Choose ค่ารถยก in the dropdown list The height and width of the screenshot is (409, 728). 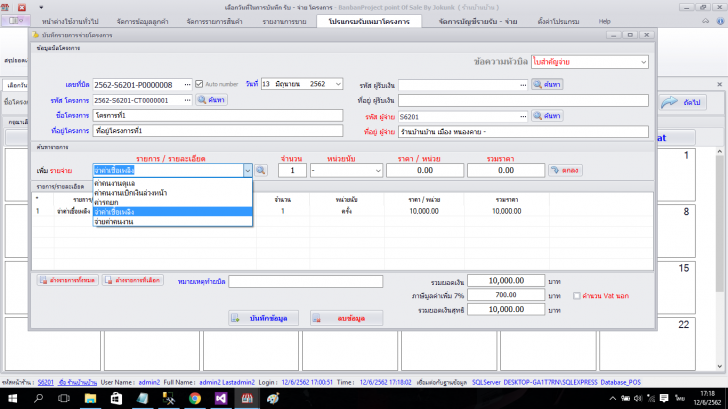click(173, 202)
